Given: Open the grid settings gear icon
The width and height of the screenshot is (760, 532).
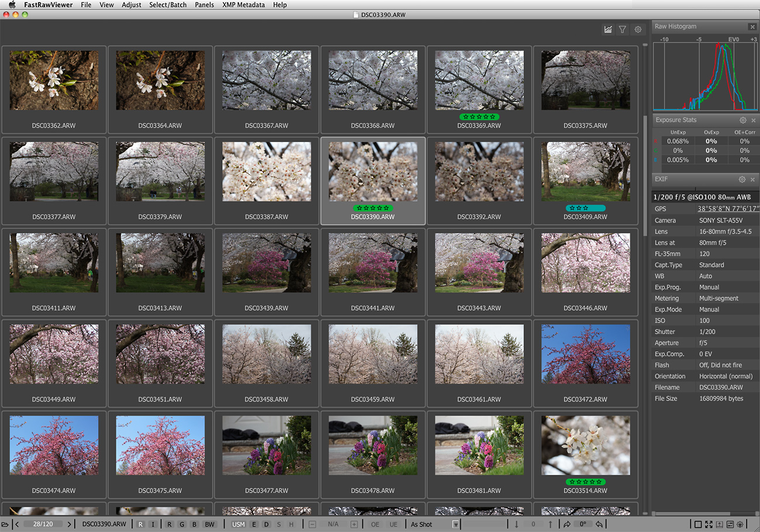Looking at the screenshot, I should (638, 29).
